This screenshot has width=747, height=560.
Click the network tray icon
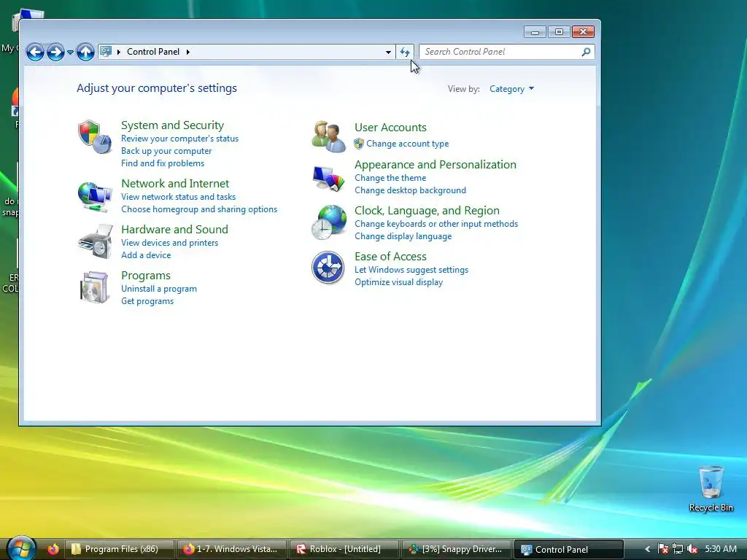point(678,549)
